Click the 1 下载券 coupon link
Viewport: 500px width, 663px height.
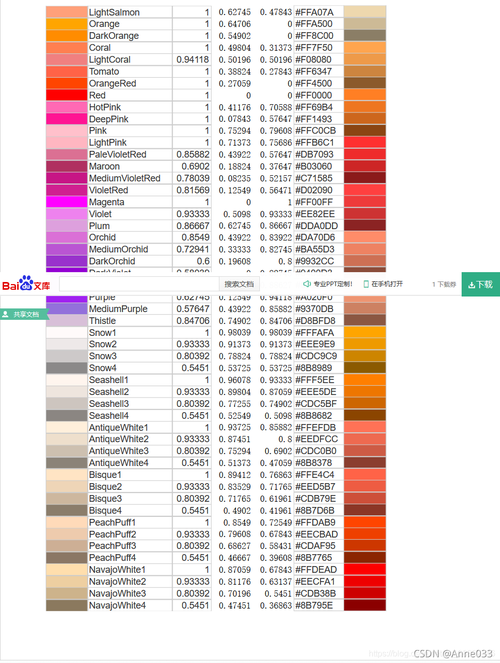pos(444,285)
